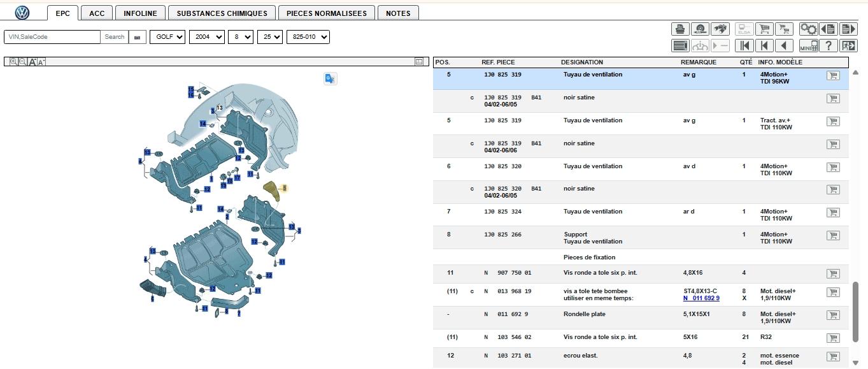Screen dimensions: 868x369
Task: Open the settings gears icon
Action: (808, 29)
